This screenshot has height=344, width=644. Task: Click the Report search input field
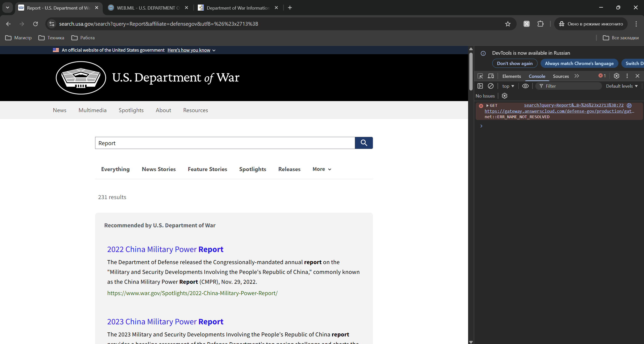coord(225,143)
